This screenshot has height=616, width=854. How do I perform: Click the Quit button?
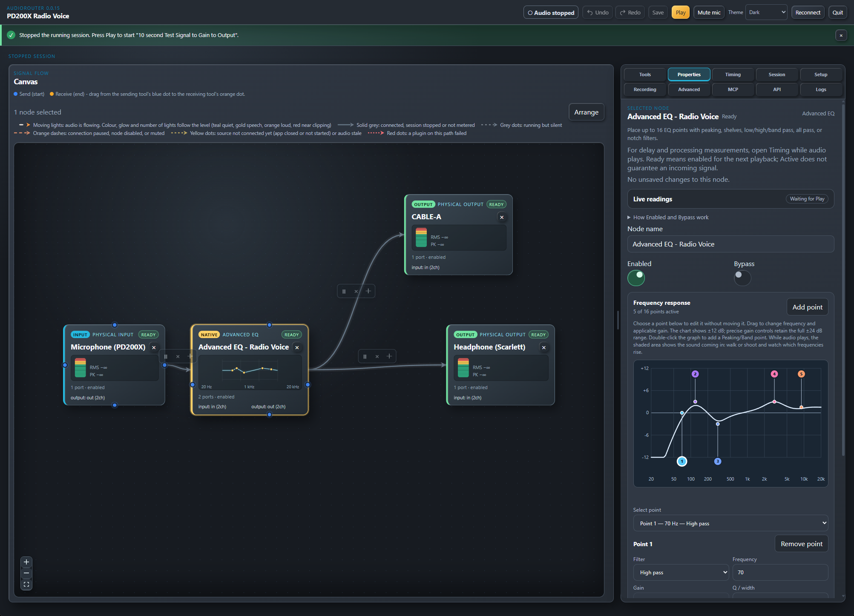(837, 12)
